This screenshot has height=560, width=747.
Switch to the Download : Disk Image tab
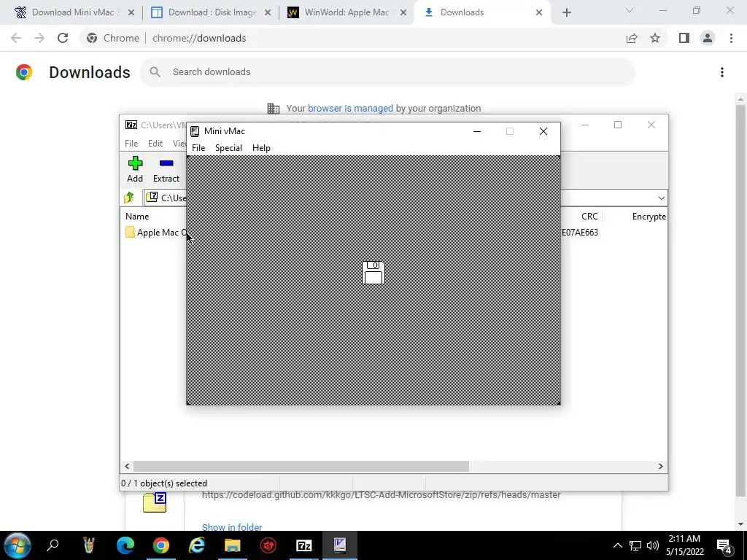[x=210, y=12]
